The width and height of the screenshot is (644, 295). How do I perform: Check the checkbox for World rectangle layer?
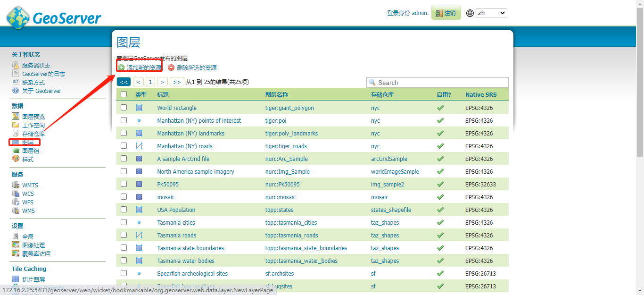click(124, 108)
